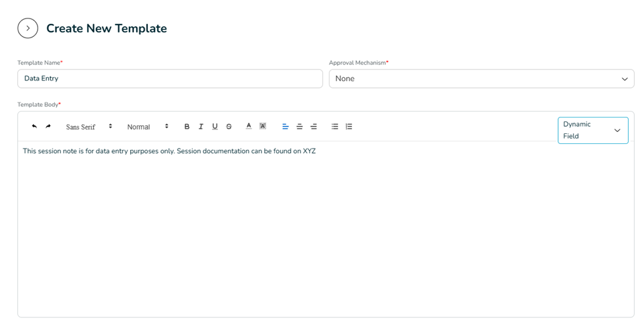Click the Template Name input field

[170, 79]
